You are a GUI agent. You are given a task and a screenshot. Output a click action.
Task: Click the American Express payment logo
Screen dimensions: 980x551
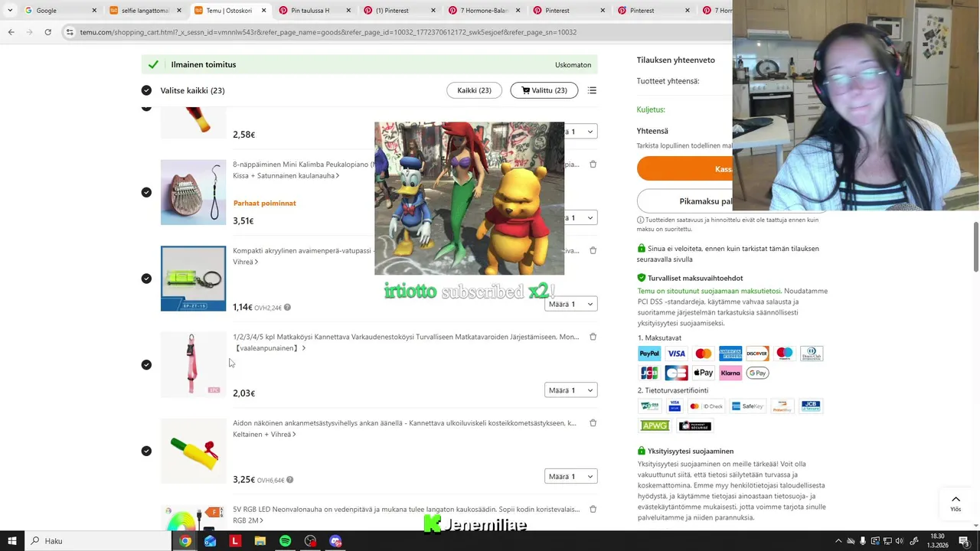(x=730, y=354)
